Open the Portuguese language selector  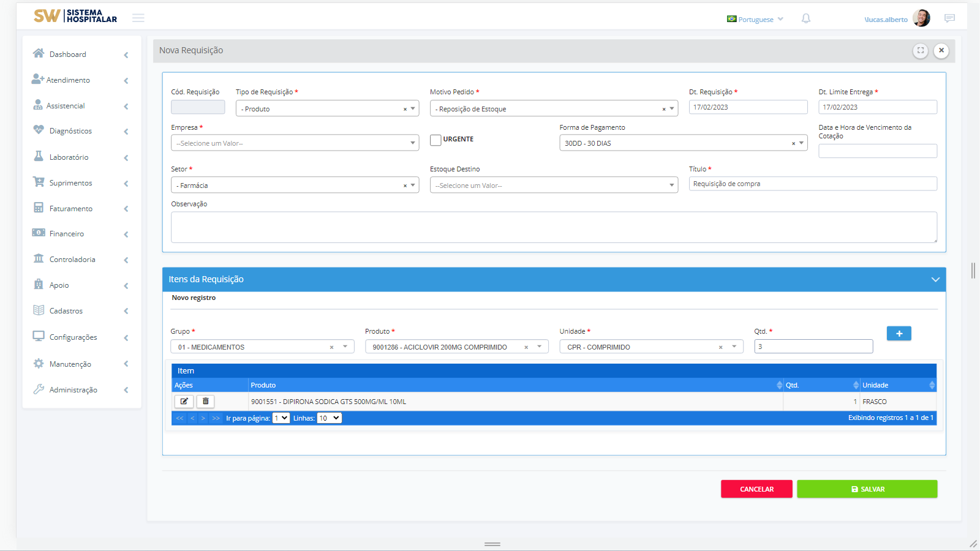click(755, 20)
